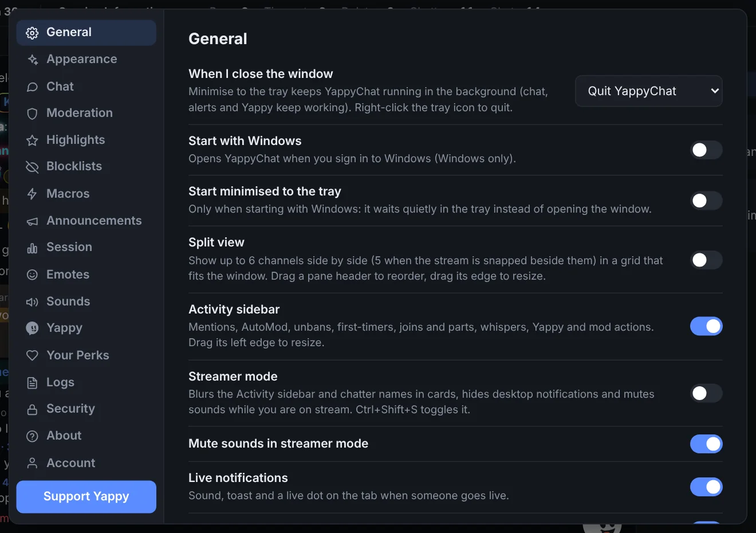Image resolution: width=756 pixels, height=533 pixels.
Task: Turn on Start minimised to the tray
Action: tap(706, 201)
